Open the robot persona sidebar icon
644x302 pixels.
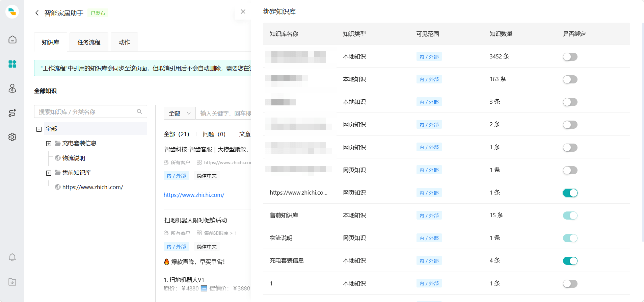tap(12, 88)
